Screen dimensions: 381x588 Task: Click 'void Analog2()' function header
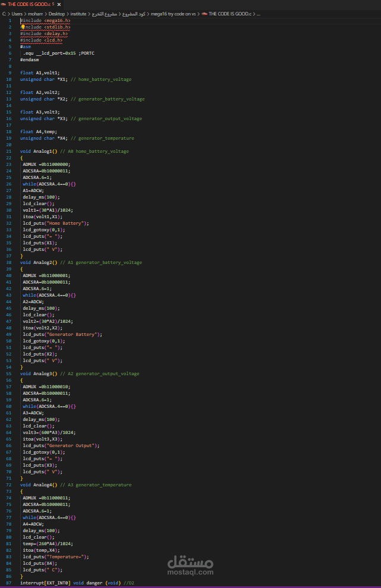pos(39,263)
